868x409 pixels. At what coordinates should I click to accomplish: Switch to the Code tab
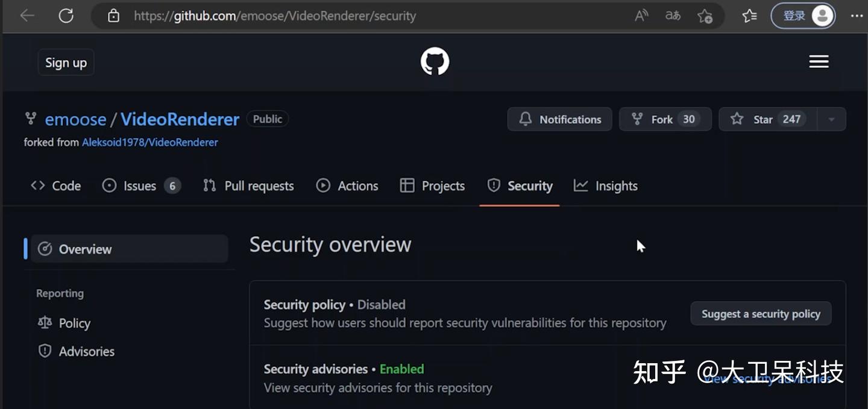click(x=56, y=186)
